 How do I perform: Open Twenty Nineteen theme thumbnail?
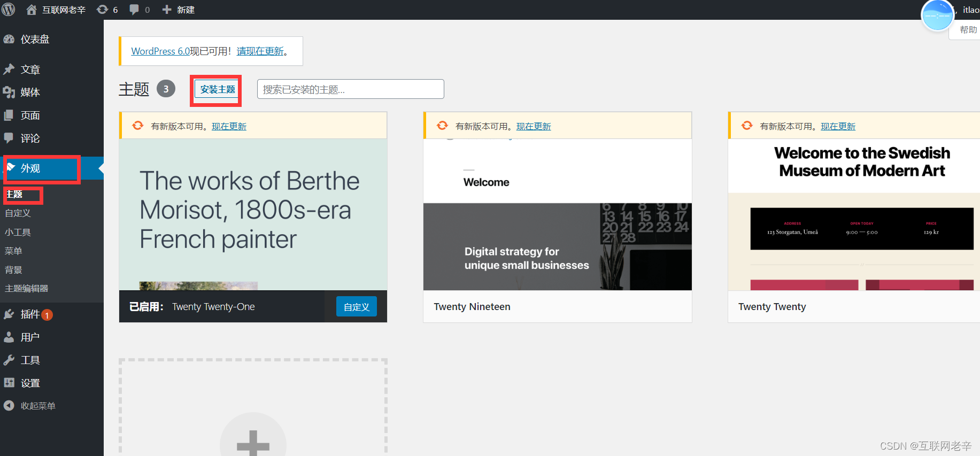click(x=558, y=214)
